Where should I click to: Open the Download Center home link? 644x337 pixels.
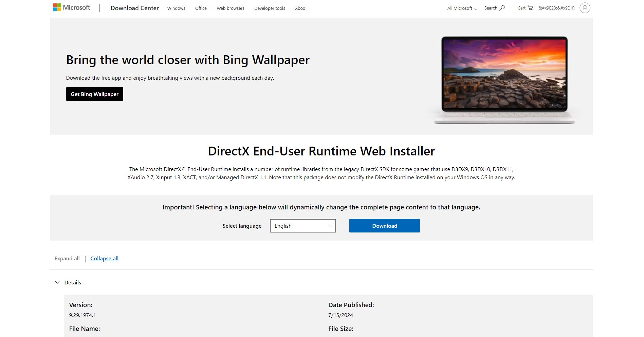(134, 8)
